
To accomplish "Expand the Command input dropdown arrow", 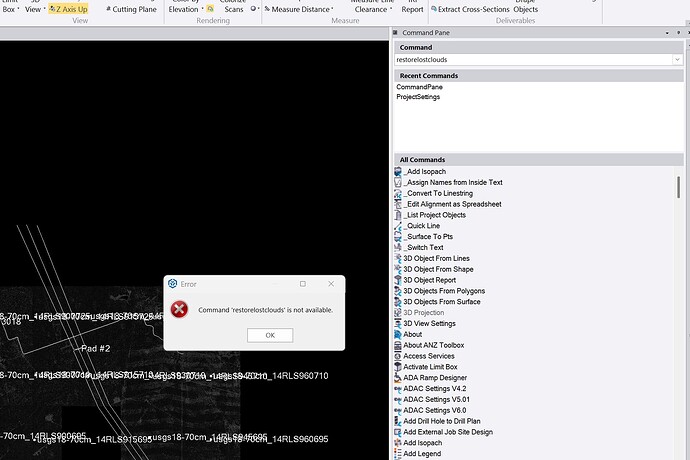I will [678, 59].
